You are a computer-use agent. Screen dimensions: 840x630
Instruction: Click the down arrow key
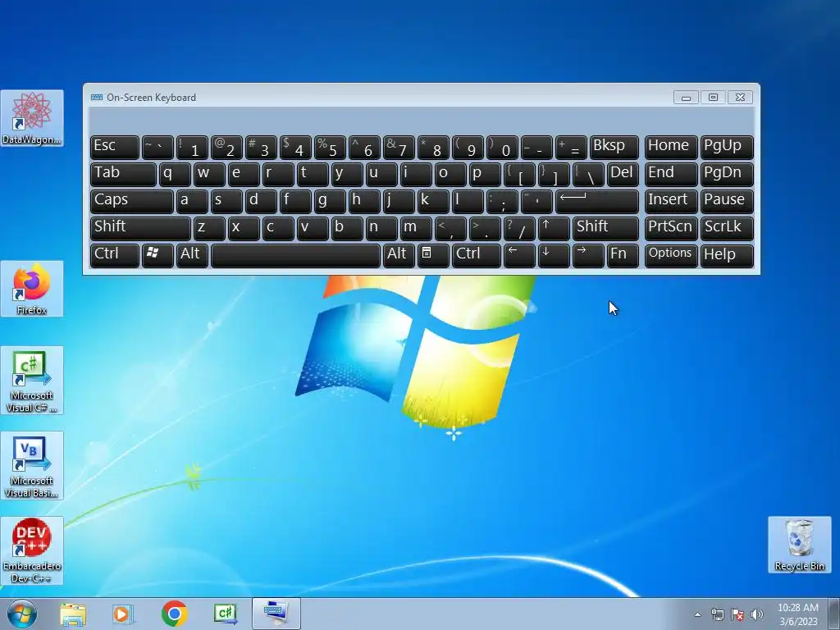point(554,255)
